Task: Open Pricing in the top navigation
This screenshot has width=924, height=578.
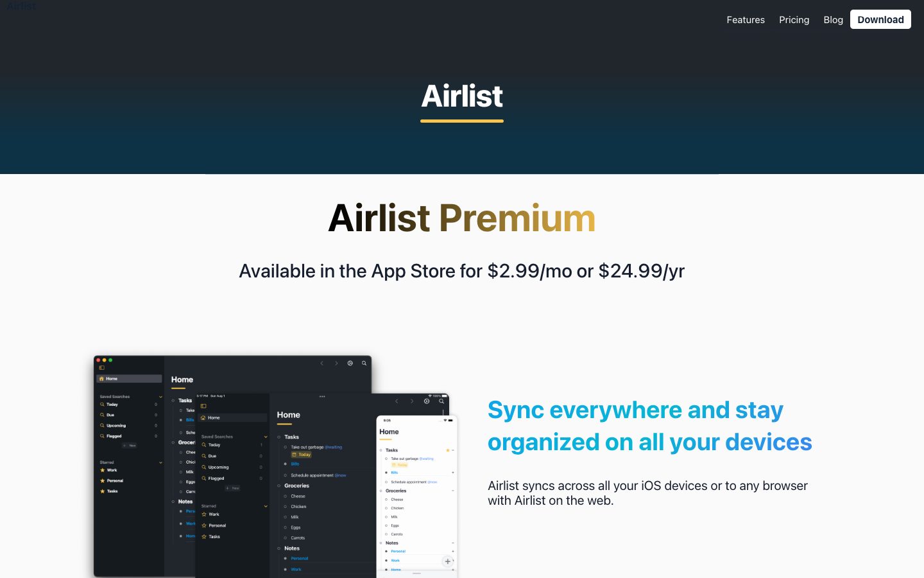Action: point(794,20)
